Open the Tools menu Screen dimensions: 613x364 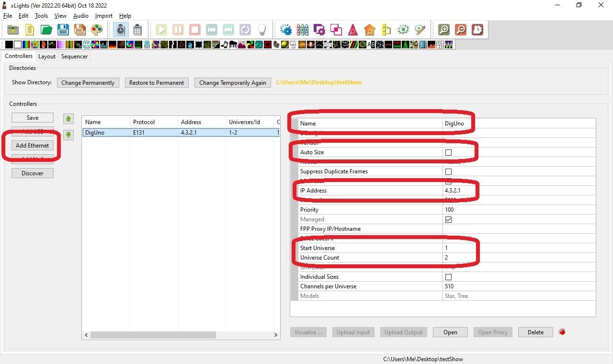[41, 16]
